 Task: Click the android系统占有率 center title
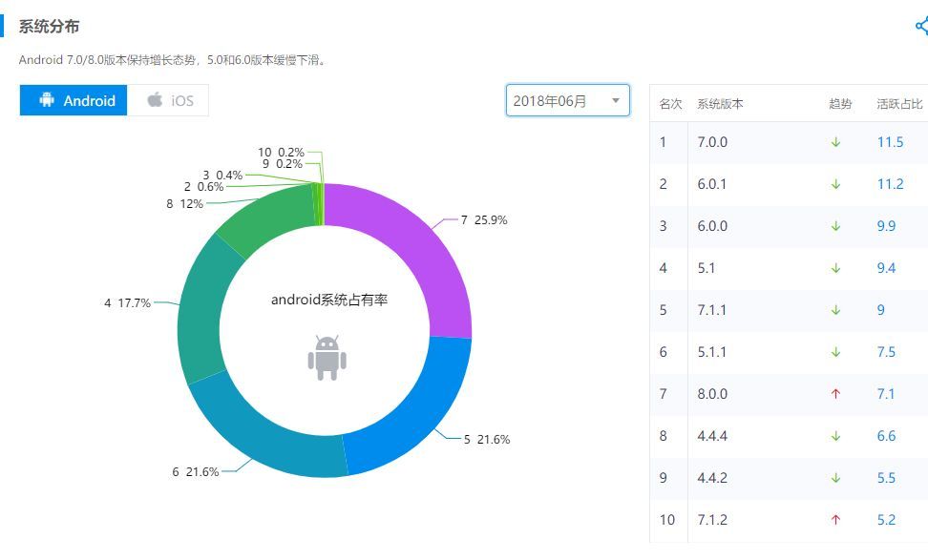tap(329, 300)
